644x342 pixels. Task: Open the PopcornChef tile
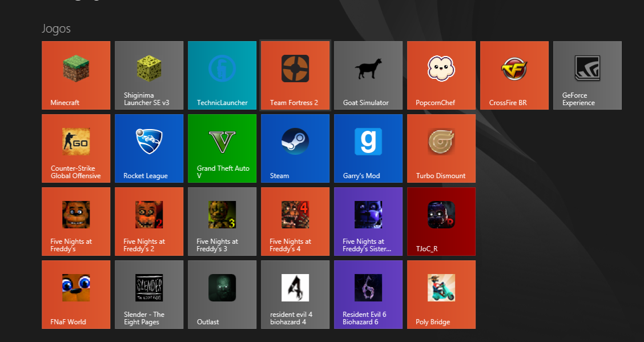[x=441, y=75]
